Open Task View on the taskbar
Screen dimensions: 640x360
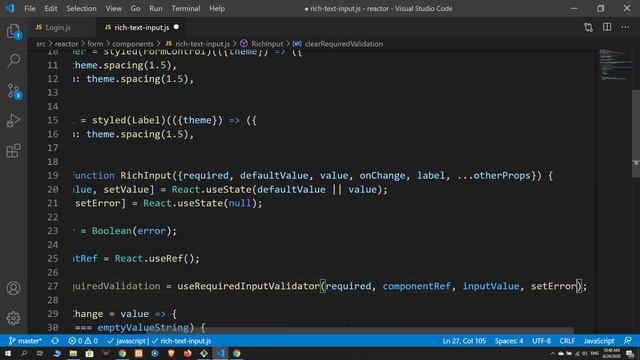[40, 353]
